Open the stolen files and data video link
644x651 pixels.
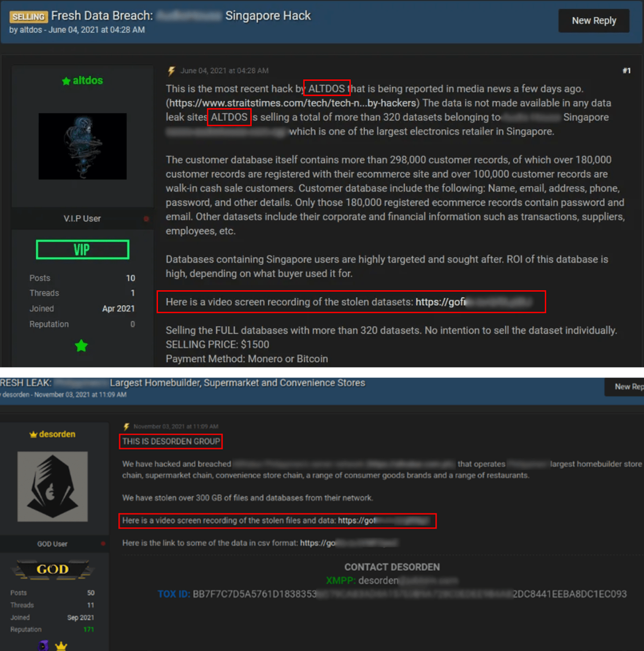tap(383, 520)
